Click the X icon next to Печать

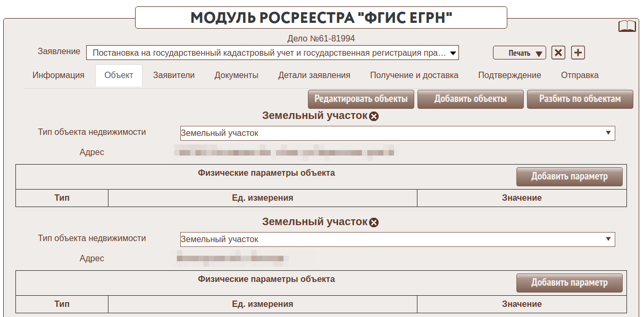click(x=558, y=53)
